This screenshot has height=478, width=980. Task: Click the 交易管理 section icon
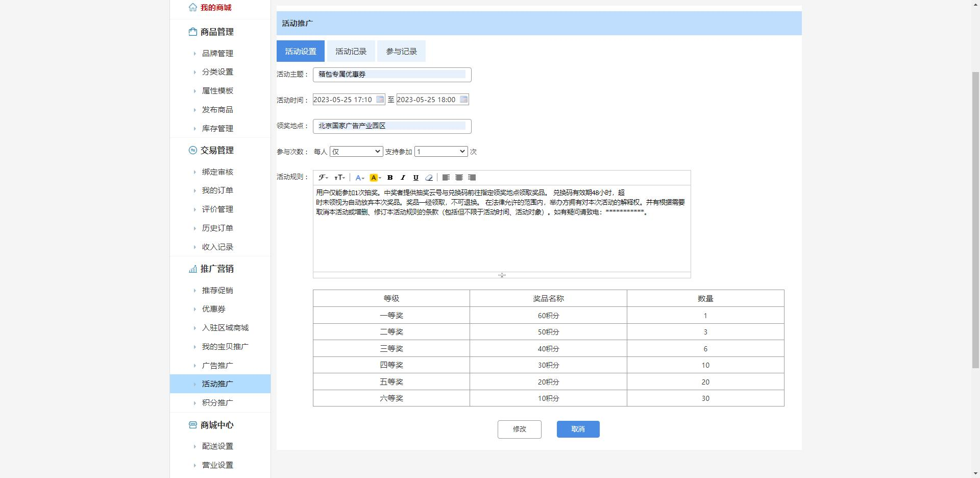pyautogui.click(x=192, y=150)
